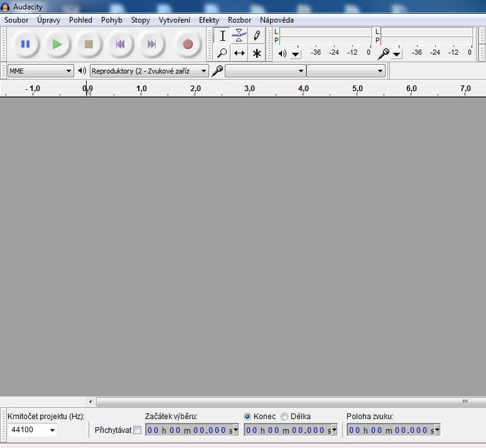This screenshot has width=486, height=448.
Task: Enable the Přichytávat snap checkbox
Action: coord(138,430)
